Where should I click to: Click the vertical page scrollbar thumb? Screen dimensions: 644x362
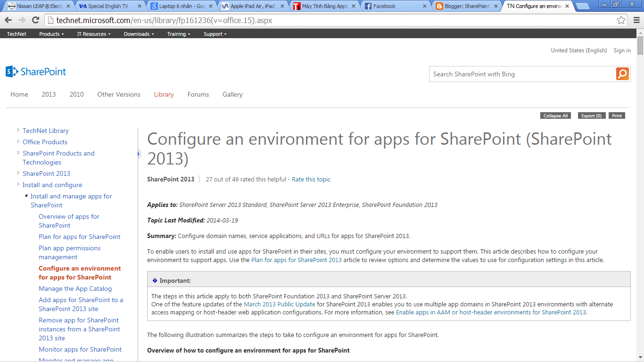[640, 45]
